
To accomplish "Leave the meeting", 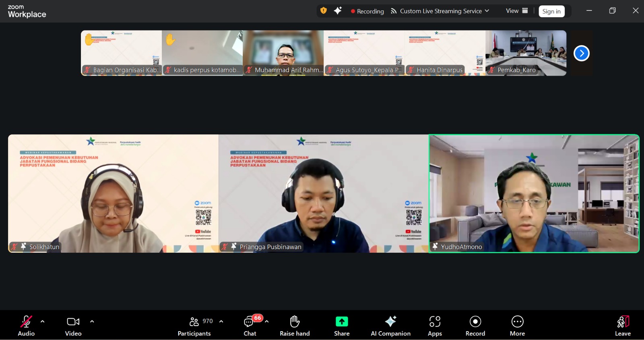I will click(x=623, y=326).
